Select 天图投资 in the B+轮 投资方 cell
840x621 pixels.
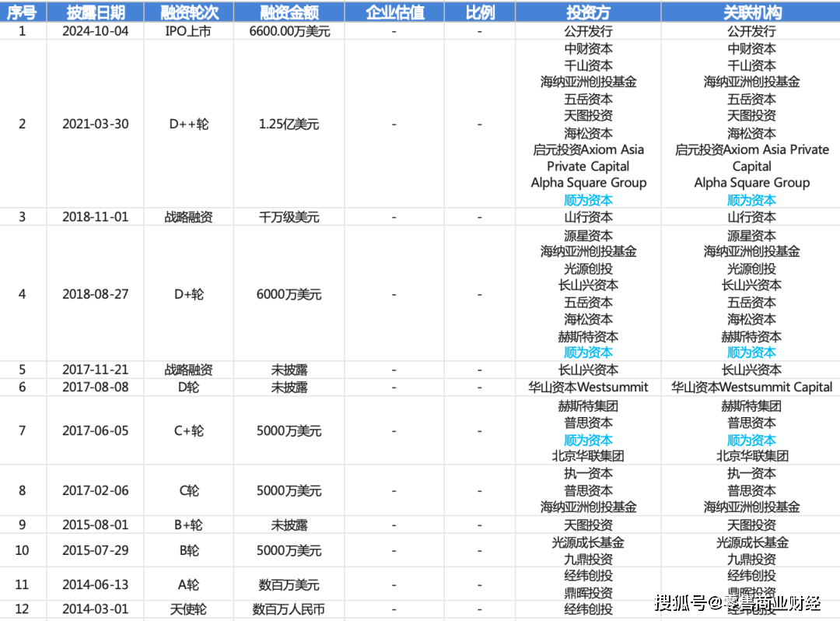click(588, 525)
